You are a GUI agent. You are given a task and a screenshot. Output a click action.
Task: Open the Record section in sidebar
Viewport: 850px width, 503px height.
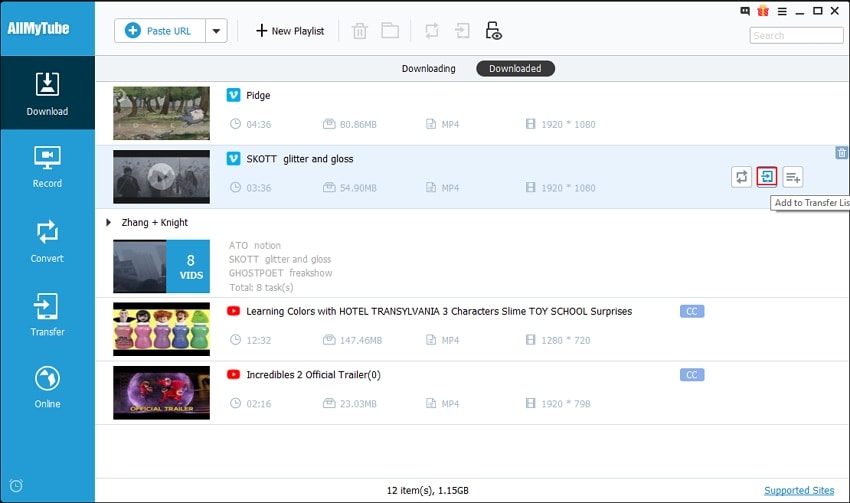(47, 166)
